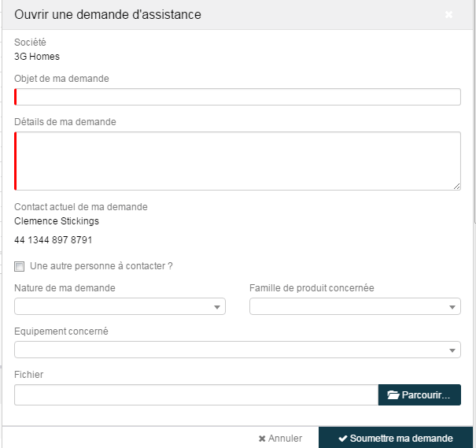Click the Fichier path input field

196,394
